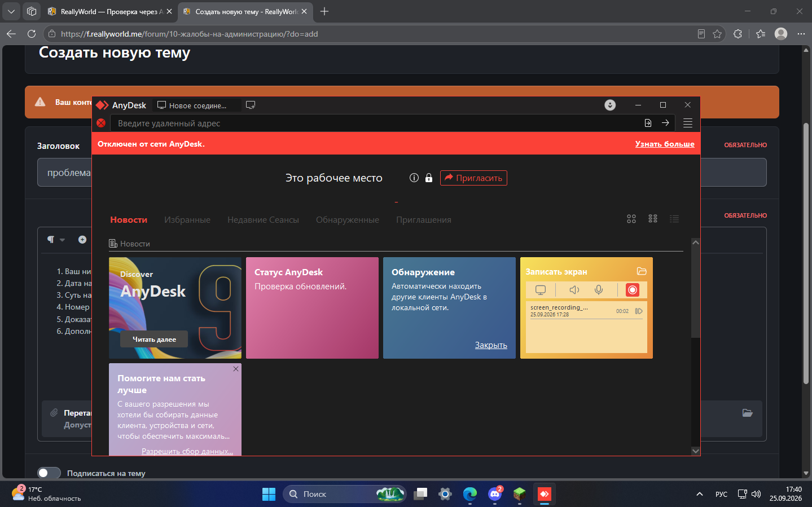Switch to large tile view
The image size is (812, 507).
(x=631, y=219)
